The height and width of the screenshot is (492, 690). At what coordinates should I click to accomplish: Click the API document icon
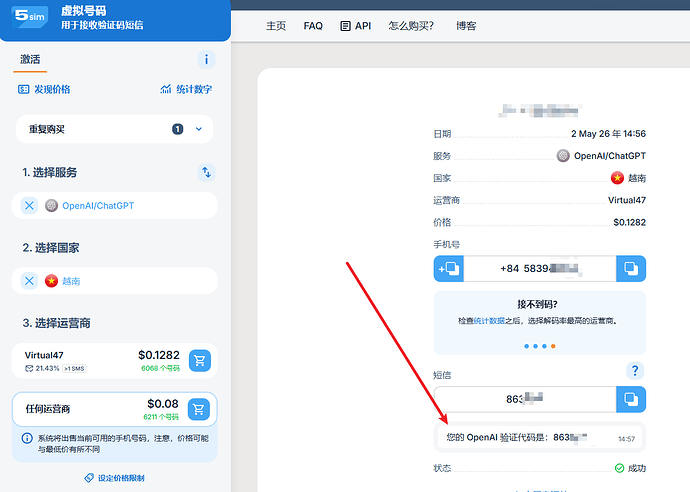[345, 26]
